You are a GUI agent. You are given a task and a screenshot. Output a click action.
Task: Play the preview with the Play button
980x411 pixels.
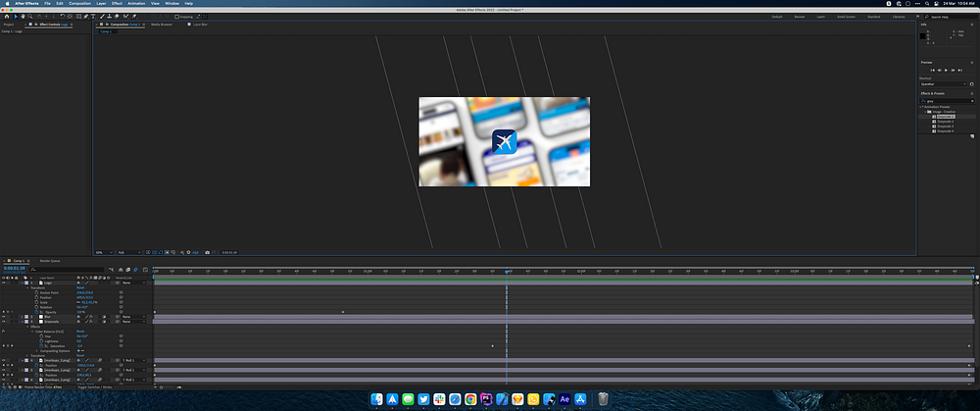[x=946, y=70]
